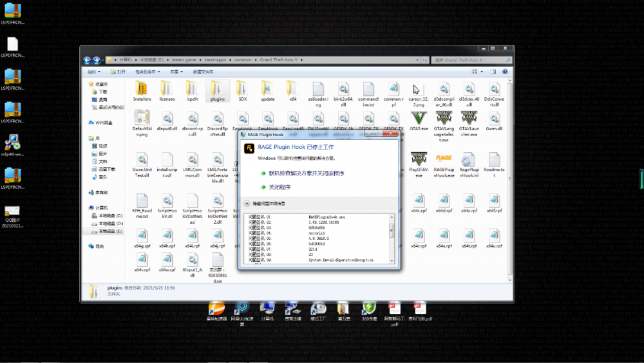This screenshot has height=363, width=644.
Task: Select the cursor_32_2.png file
Action: coord(419,94)
